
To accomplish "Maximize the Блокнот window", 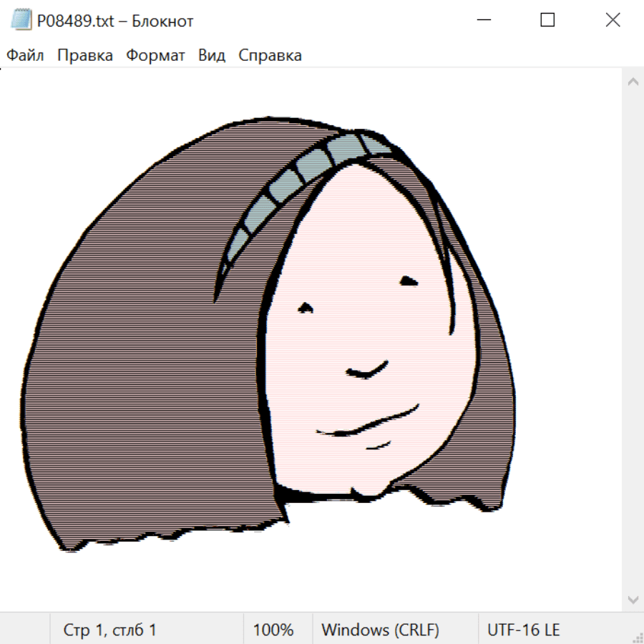I will pos(547,20).
